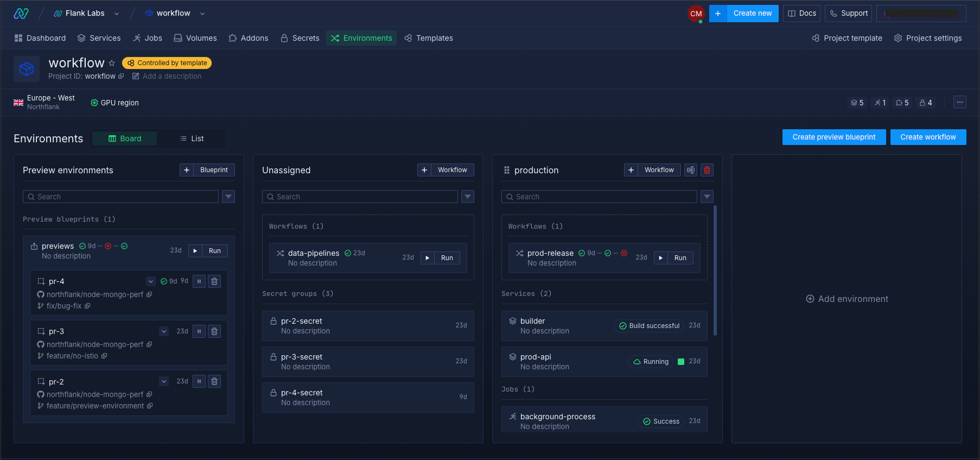Viewport: 980px width, 460px height.
Task: Go to the Secrets tab
Action: (300, 38)
